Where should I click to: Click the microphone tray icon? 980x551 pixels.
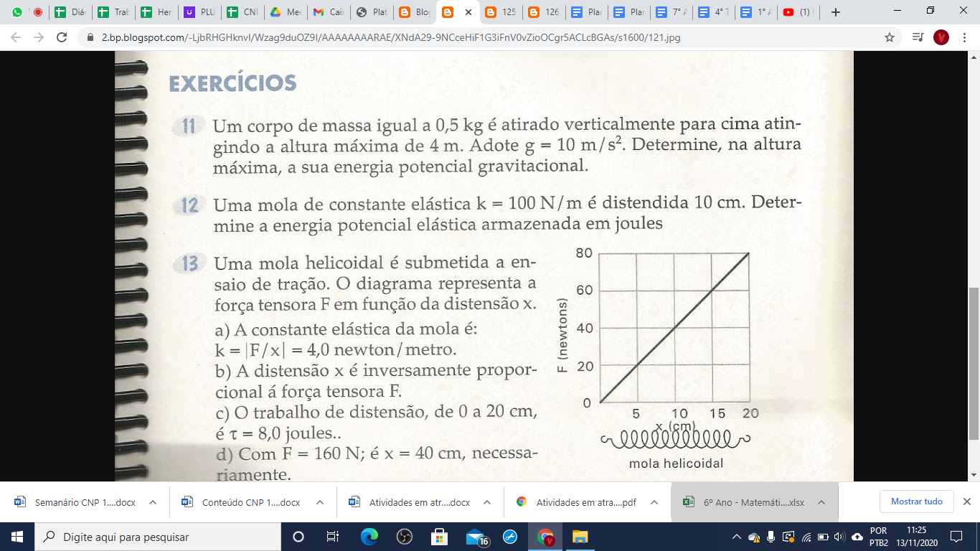[x=771, y=537]
